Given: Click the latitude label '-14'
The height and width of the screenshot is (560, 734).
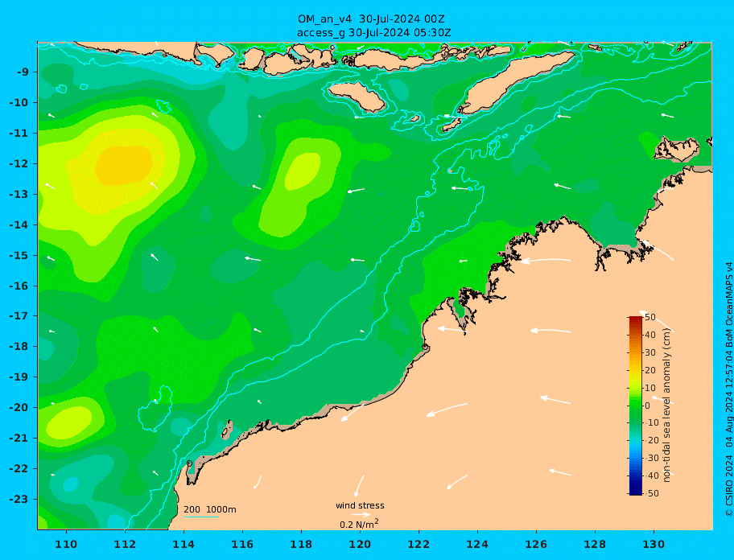Looking at the screenshot, I should pyautogui.click(x=19, y=225).
